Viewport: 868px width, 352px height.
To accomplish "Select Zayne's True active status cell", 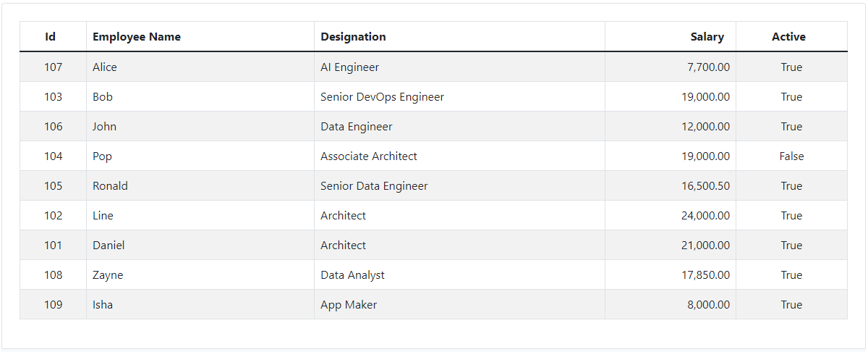I will pos(791,275).
